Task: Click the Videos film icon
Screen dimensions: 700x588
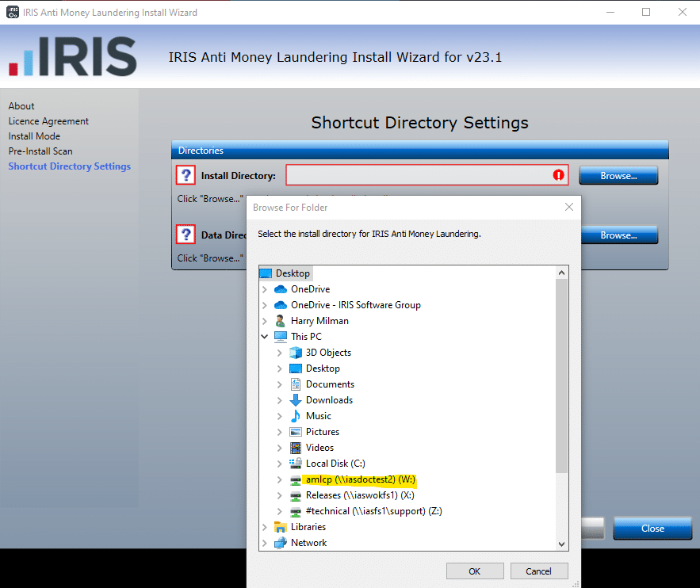Action: [296, 448]
